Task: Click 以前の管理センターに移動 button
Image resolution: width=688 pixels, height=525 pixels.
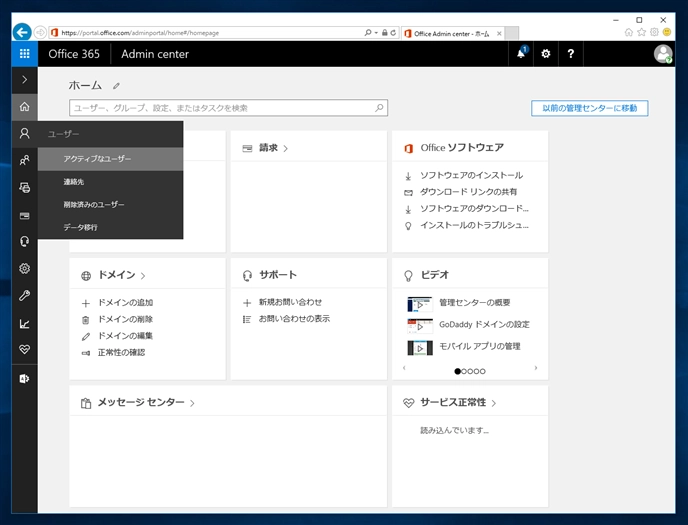Action: coord(590,108)
